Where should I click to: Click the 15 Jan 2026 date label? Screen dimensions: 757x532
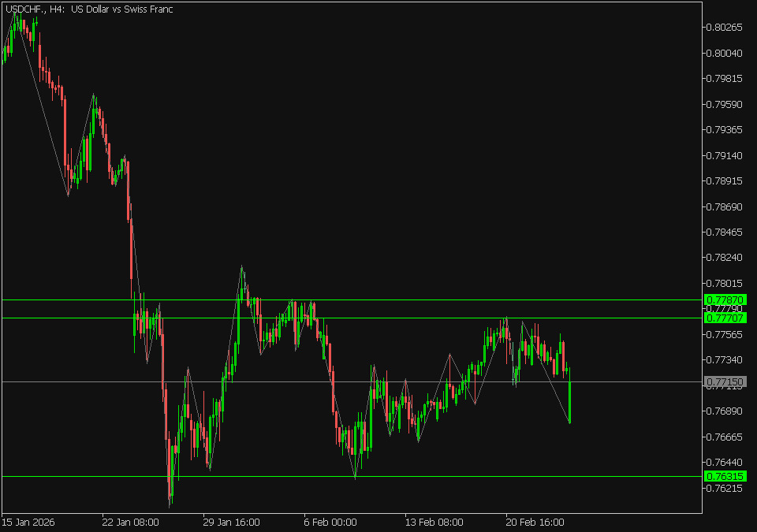29,522
